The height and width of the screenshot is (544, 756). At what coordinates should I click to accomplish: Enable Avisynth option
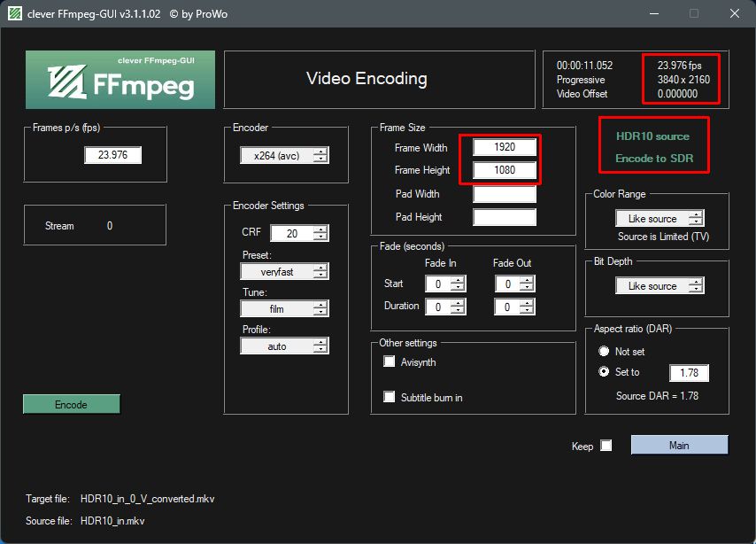coord(390,361)
